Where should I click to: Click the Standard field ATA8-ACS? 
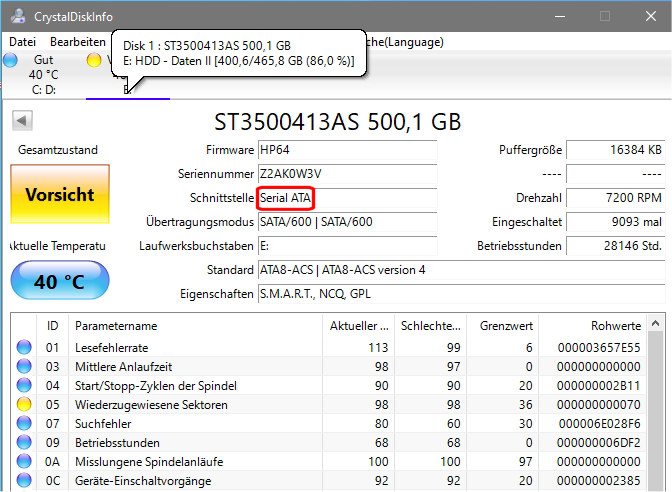click(x=462, y=270)
